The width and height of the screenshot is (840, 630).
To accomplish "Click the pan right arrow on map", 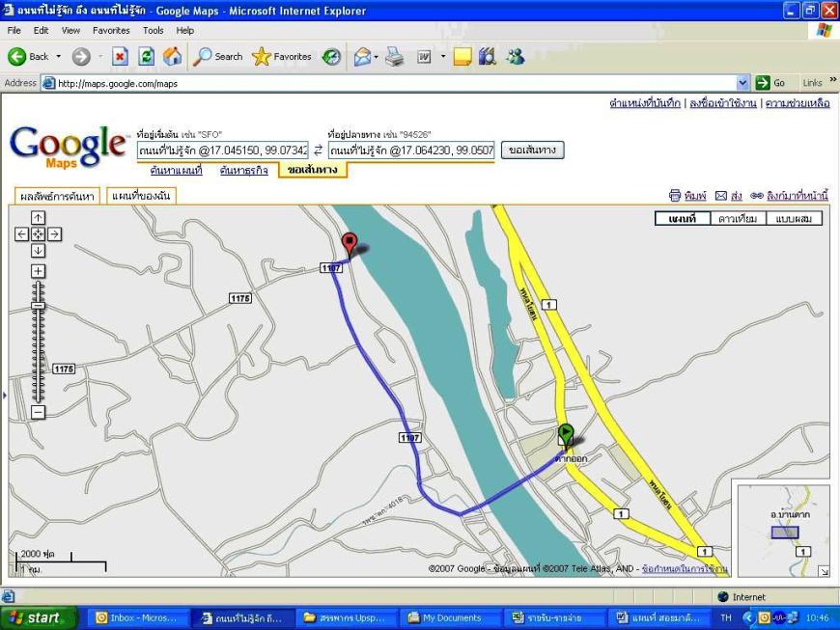I will 54,233.
